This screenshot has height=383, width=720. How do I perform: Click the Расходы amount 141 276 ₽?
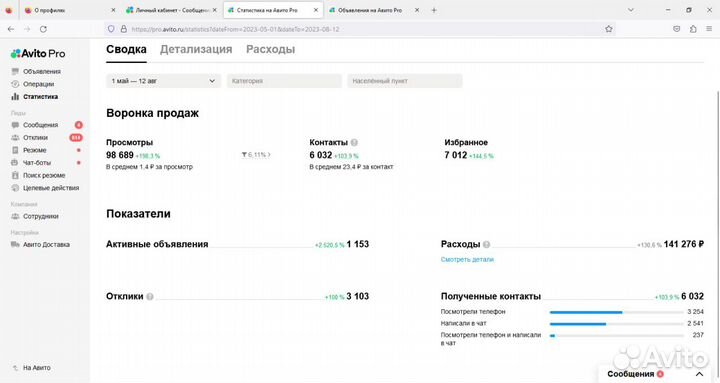[684, 244]
